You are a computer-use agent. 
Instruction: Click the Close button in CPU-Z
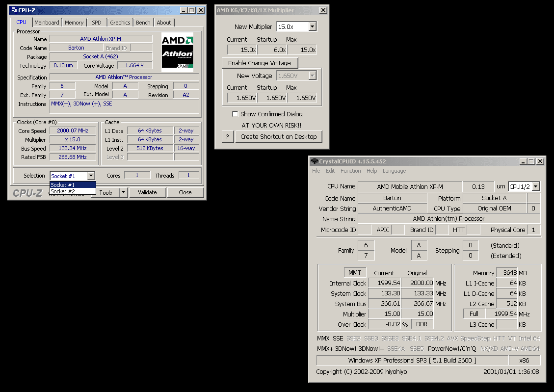185,192
